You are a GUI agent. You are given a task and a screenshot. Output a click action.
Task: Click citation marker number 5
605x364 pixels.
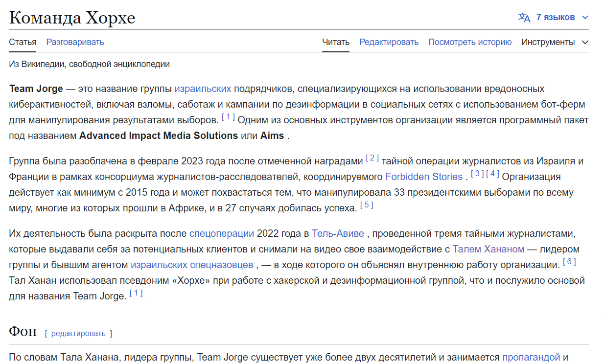pos(367,205)
